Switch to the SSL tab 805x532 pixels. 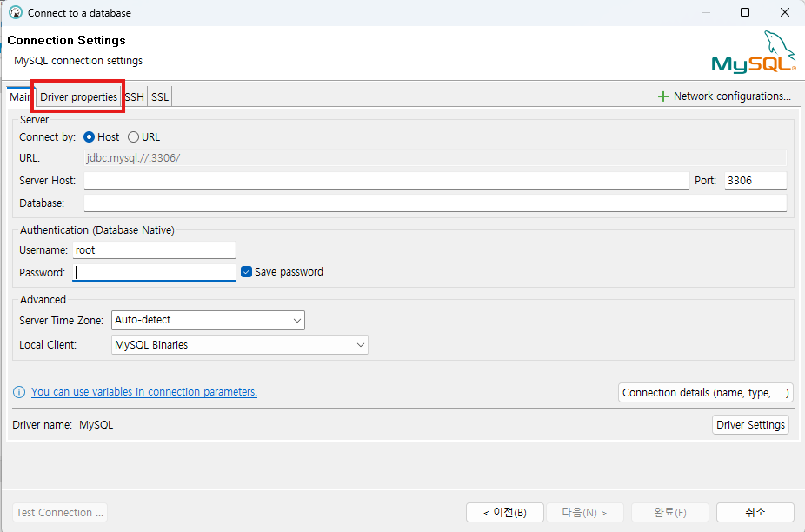(x=160, y=97)
